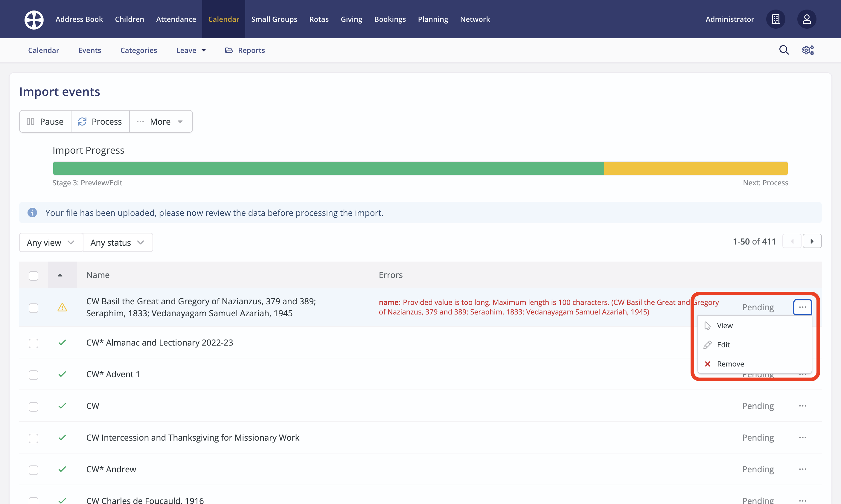This screenshot has height=504, width=841.
Task: Expand the More actions dropdown
Action: [160, 122]
